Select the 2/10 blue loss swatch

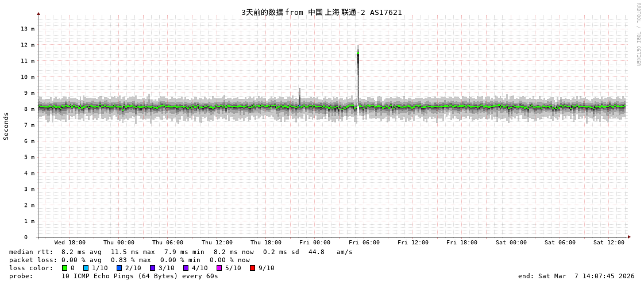[119, 268]
